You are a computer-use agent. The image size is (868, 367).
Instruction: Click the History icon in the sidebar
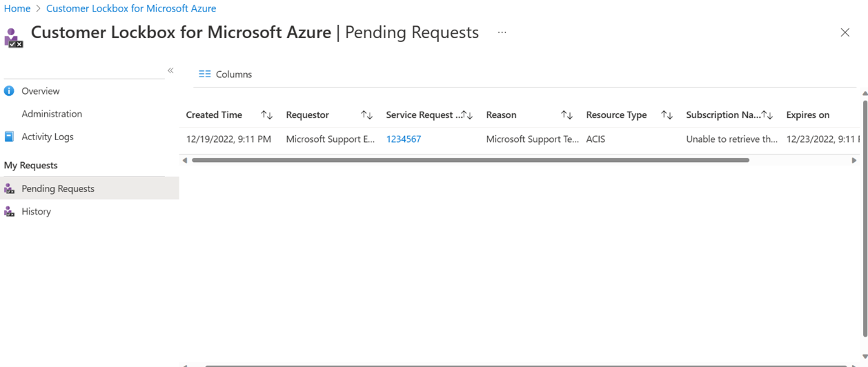pyautogui.click(x=9, y=211)
